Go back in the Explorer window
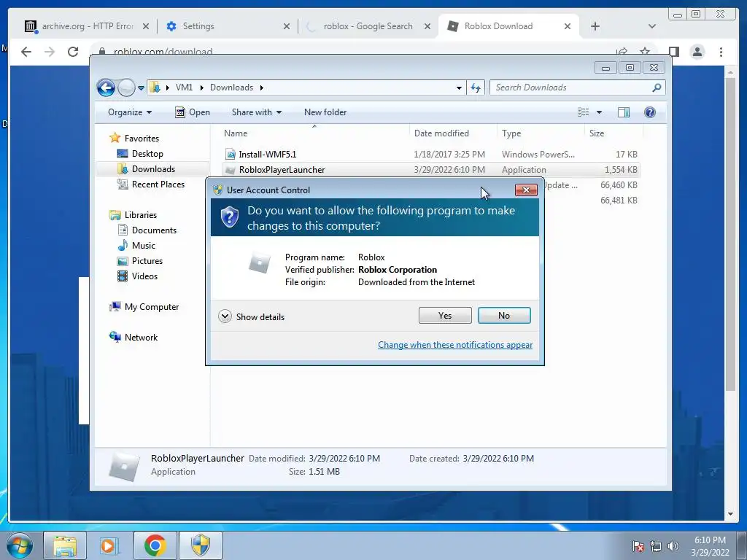747x560 pixels. point(106,87)
